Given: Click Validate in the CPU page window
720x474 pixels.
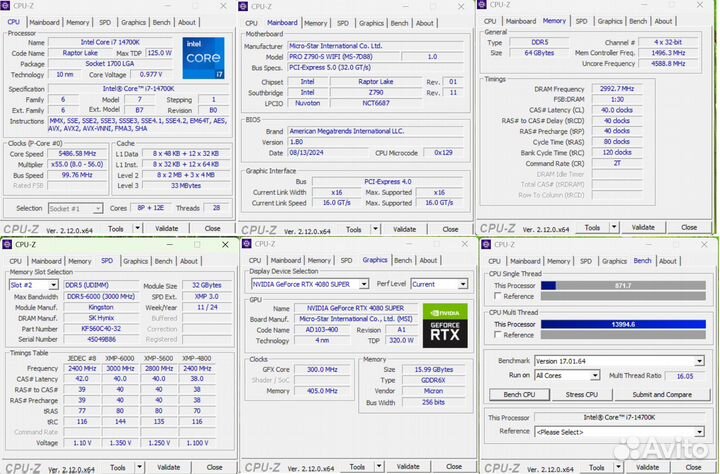Looking at the screenshot, I should [166, 228].
